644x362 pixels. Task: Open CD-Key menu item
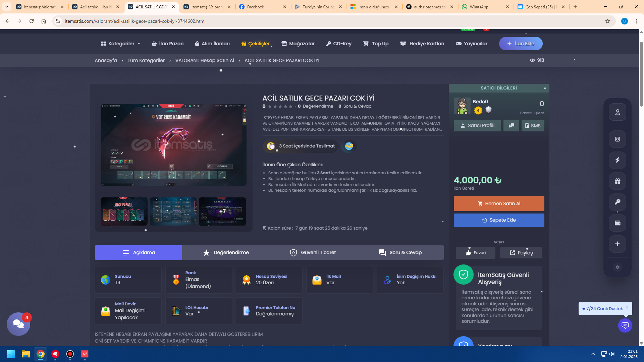[x=339, y=44]
